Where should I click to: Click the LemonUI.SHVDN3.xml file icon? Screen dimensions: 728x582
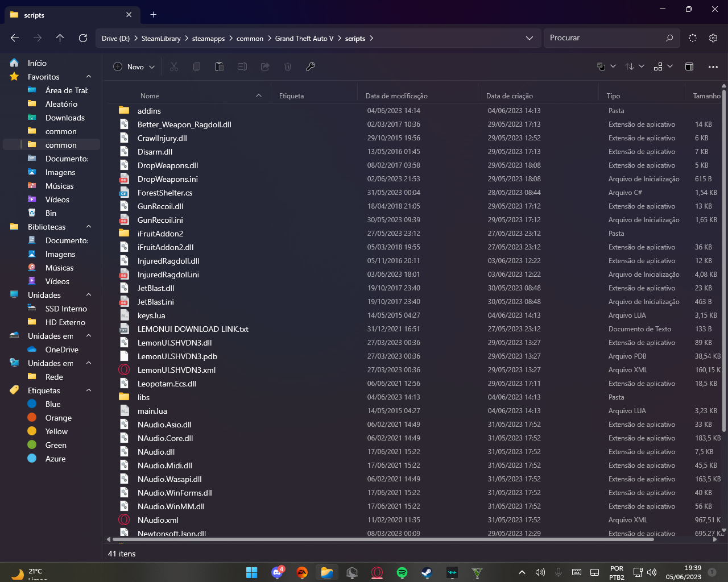pos(124,369)
